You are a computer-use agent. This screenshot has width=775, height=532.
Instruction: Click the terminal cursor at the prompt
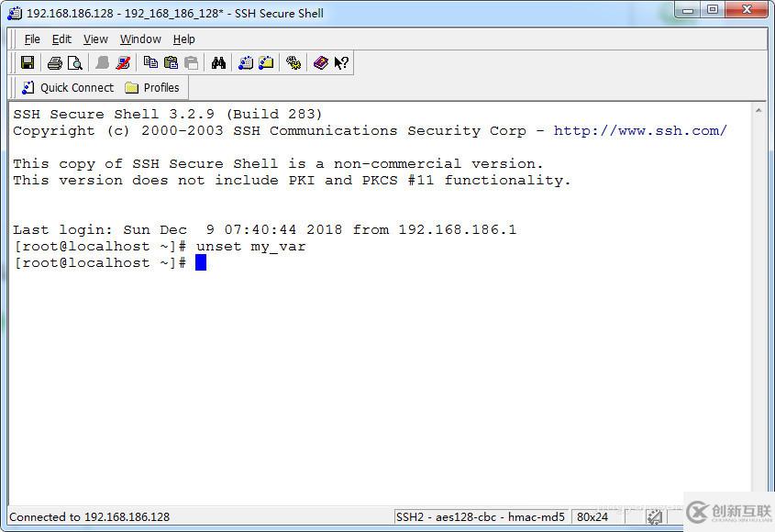pyautogui.click(x=201, y=263)
